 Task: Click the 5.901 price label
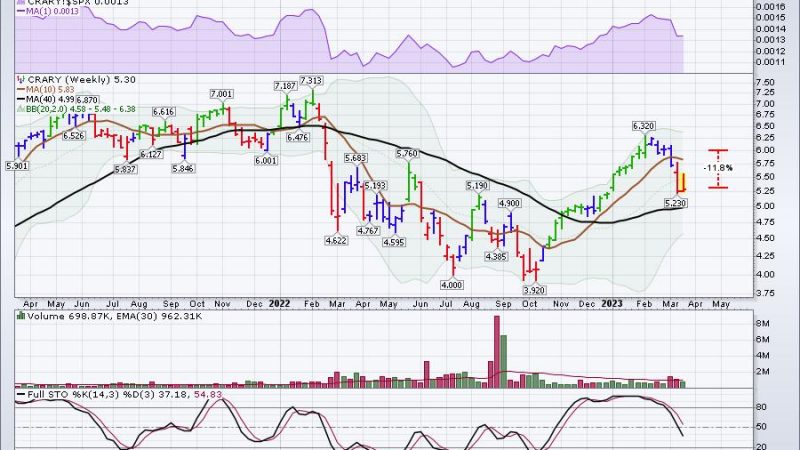coord(17,166)
